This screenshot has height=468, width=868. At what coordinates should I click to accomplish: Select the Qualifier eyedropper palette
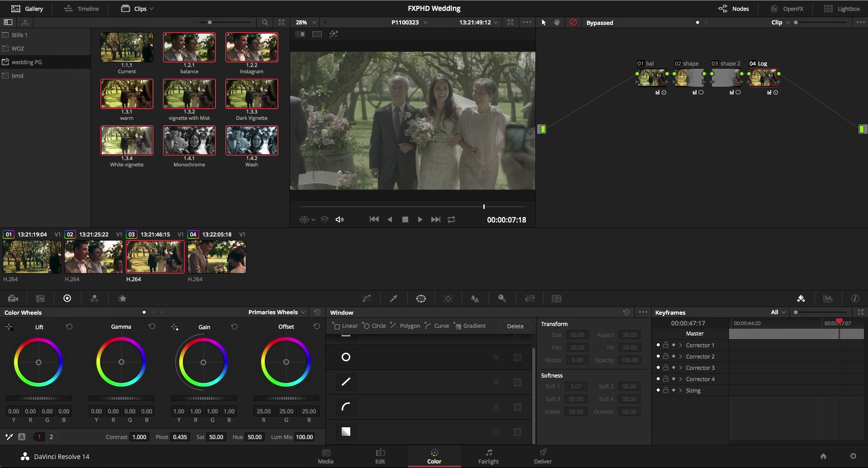pyautogui.click(x=394, y=298)
